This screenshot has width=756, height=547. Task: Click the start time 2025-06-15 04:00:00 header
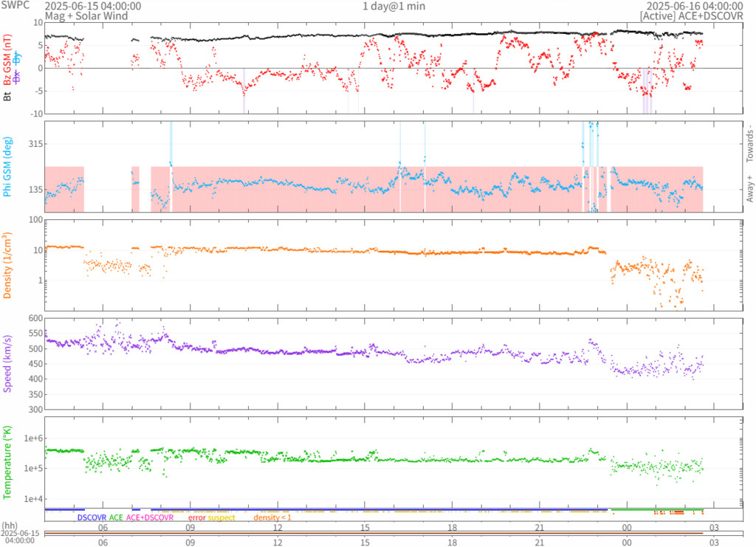pyautogui.click(x=93, y=6)
